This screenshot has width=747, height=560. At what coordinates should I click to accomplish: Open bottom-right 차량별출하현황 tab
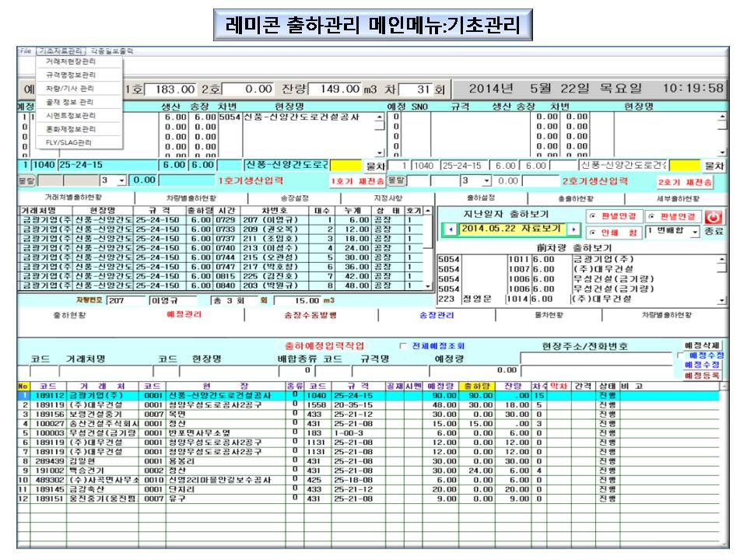(667, 315)
